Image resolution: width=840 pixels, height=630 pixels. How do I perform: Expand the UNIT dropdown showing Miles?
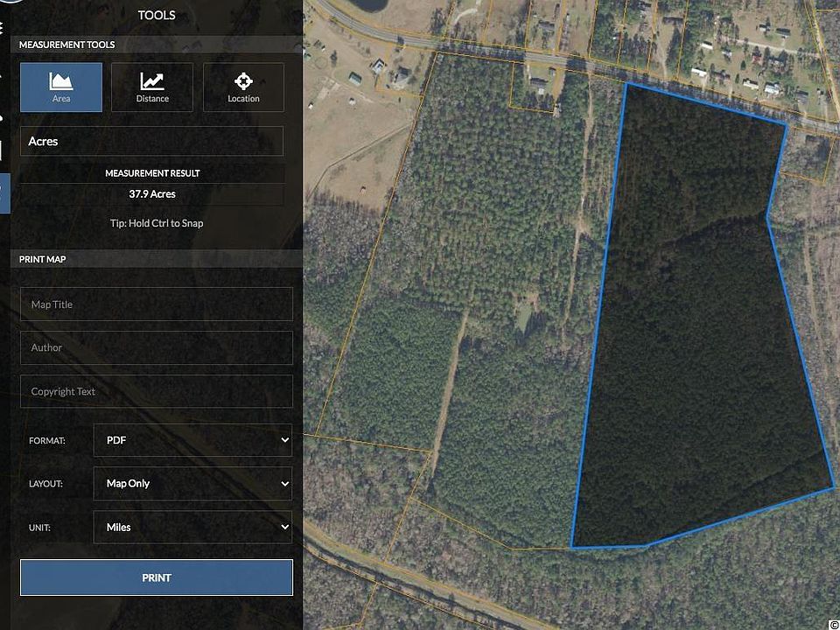pos(192,527)
